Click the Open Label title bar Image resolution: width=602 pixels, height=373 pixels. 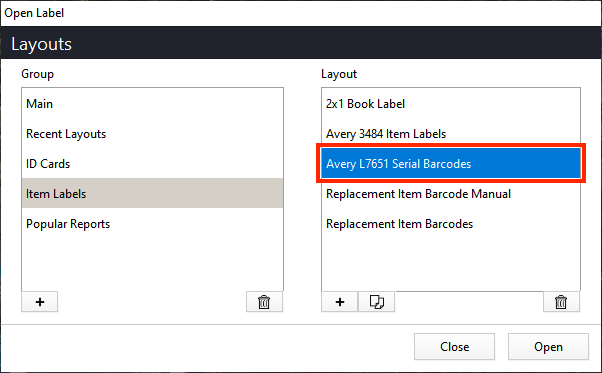(301, 13)
